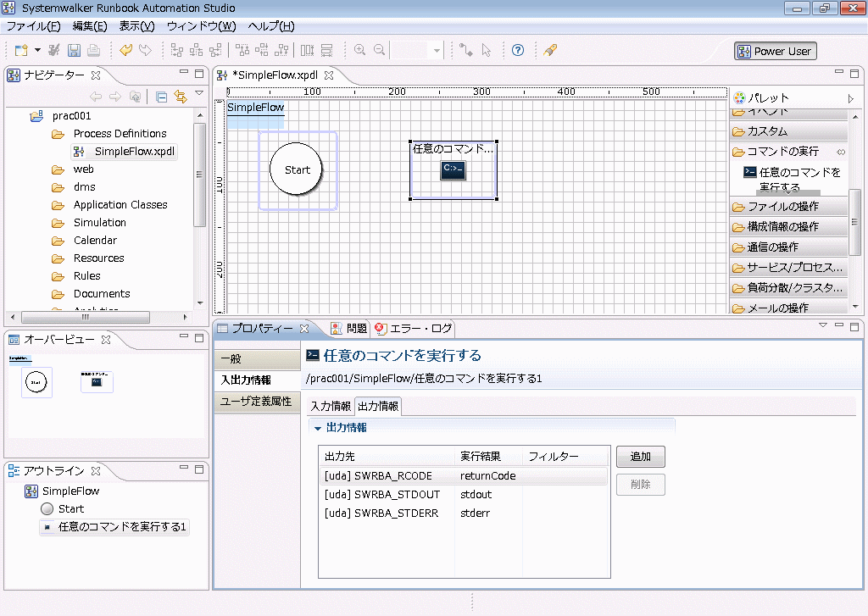
Task: Open the Navigator view menu triangle
Action: [199, 93]
